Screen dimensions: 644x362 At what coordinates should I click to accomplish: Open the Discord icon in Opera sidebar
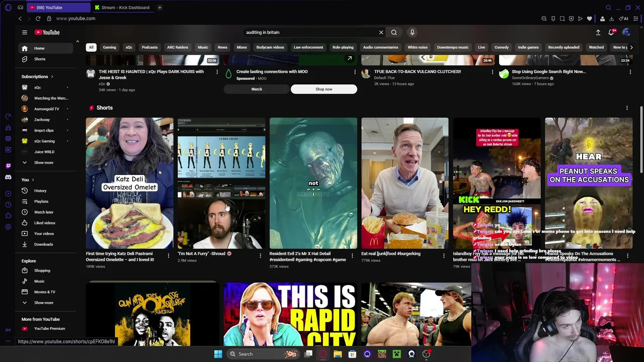[8, 177]
